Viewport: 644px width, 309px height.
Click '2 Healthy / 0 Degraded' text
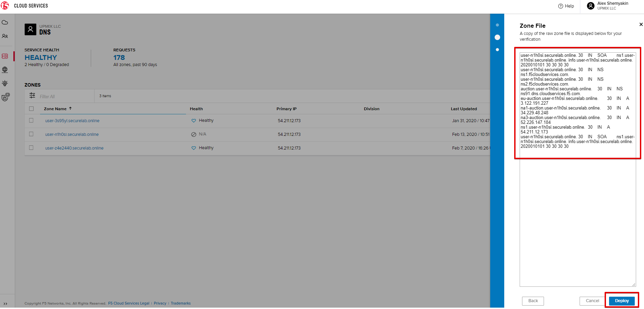tap(47, 65)
